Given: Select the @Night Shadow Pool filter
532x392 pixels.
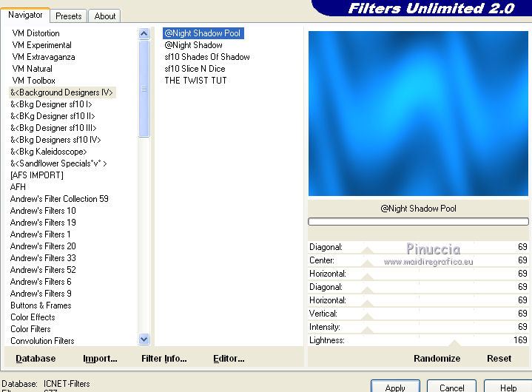Looking at the screenshot, I should 203,33.
